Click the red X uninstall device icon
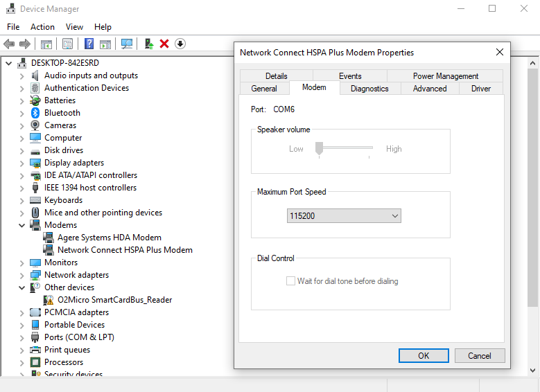This screenshot has width=540, height=392. (164, 44)
